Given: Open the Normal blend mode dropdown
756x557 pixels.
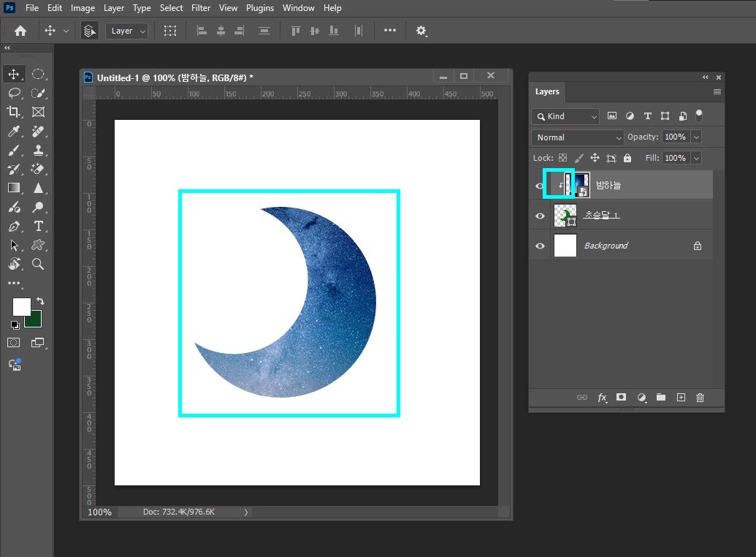Looking at the screenshot, I should pos(578,137).
